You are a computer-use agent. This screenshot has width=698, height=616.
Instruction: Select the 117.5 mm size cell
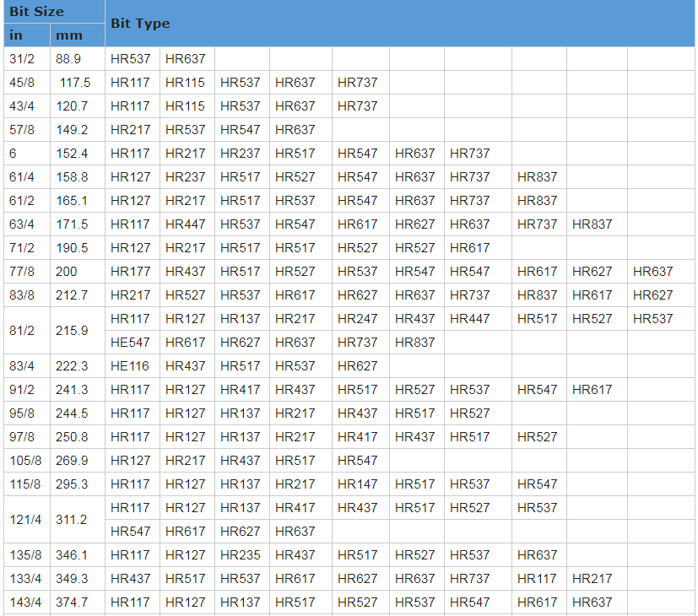pos(75,83)
